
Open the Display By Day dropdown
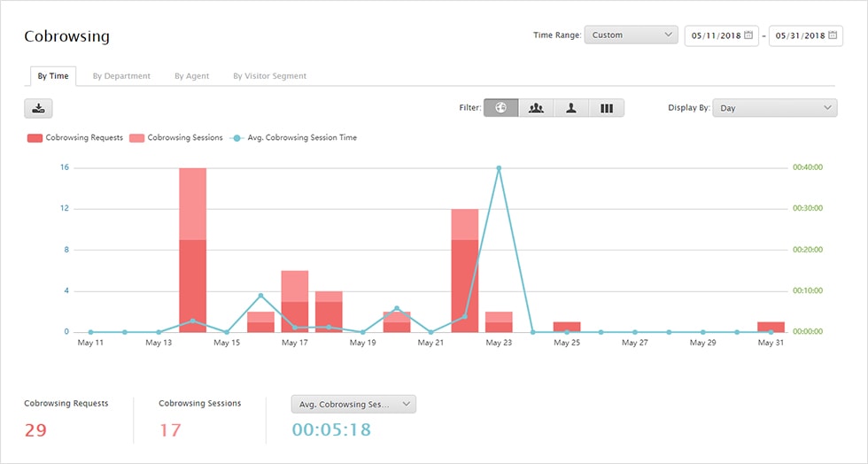tap(775, 108)
